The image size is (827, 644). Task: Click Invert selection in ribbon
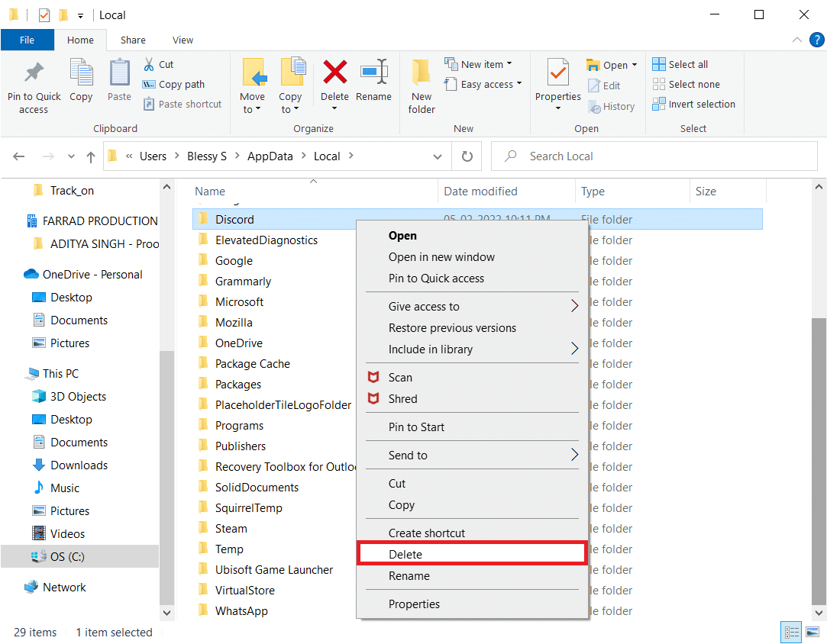pos(694,105)
